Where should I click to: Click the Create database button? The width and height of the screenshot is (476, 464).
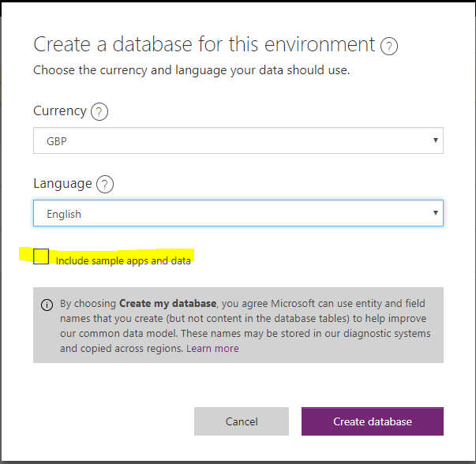tap(372, 421)
